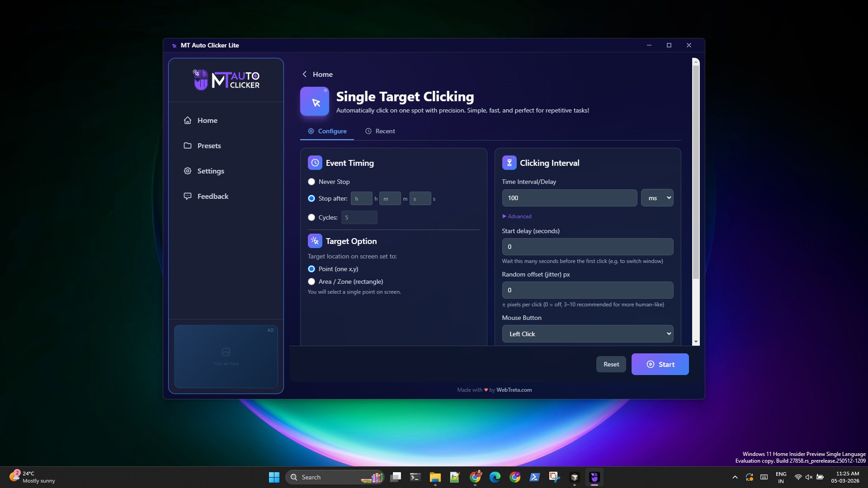Click the Clicking Interval hourglass icon
The image size is (868, 488).
(509, 163)
